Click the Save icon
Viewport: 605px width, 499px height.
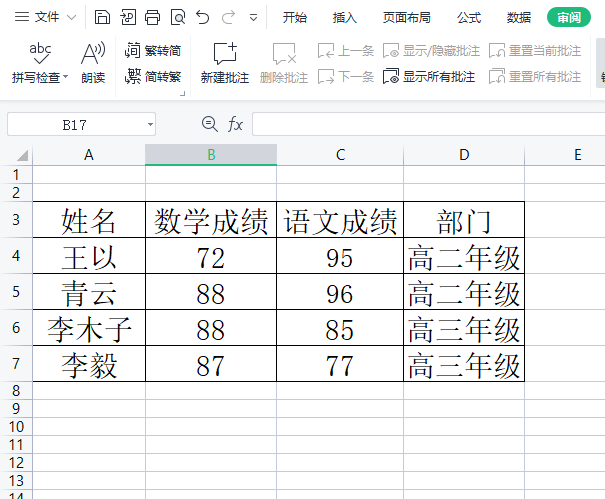pos(102,17)
